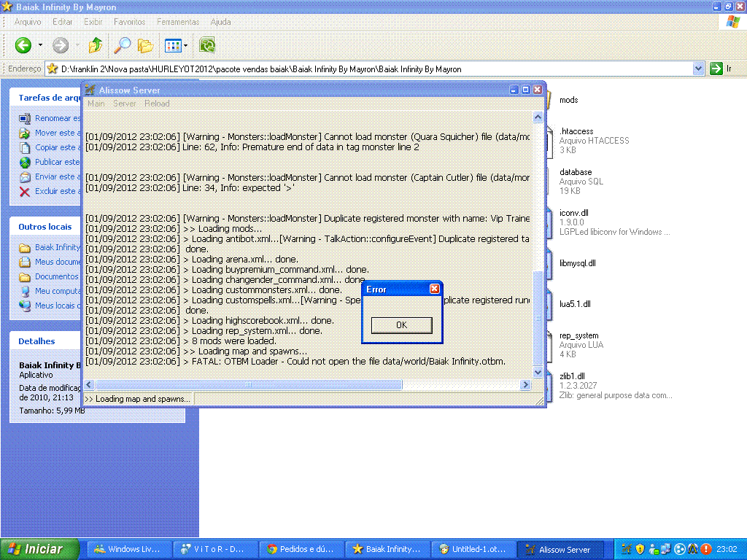Click the Alissow Server taskbar button

pos(561,549)
